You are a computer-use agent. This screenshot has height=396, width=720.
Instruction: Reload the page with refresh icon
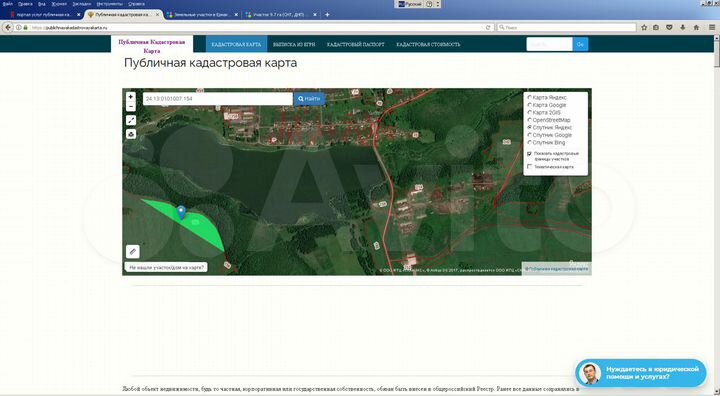(x=488, y=28)
